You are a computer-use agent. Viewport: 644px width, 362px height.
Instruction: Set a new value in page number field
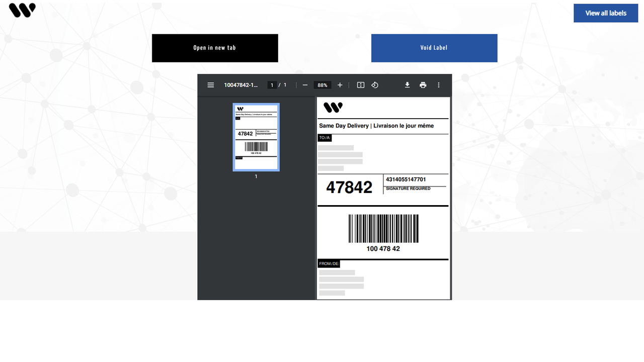coord(272,85)
